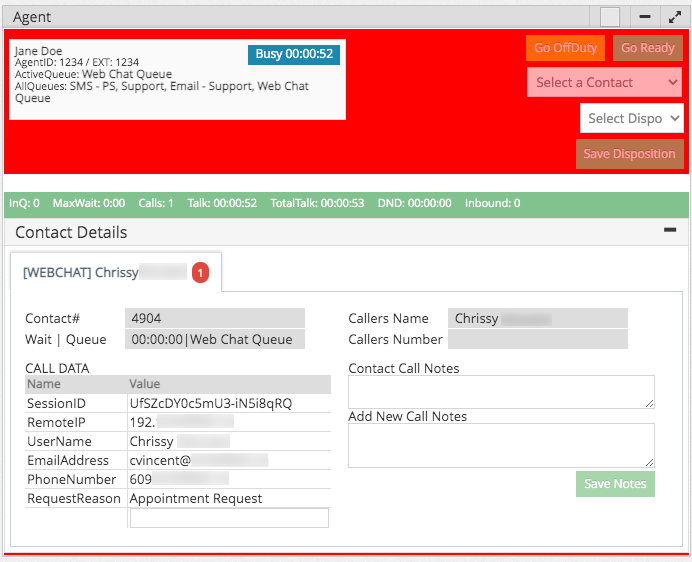This screenshot has width=692, height=562.
Task: Click the RemoteIP value starting 192.
Action: (x=181, y=422)
